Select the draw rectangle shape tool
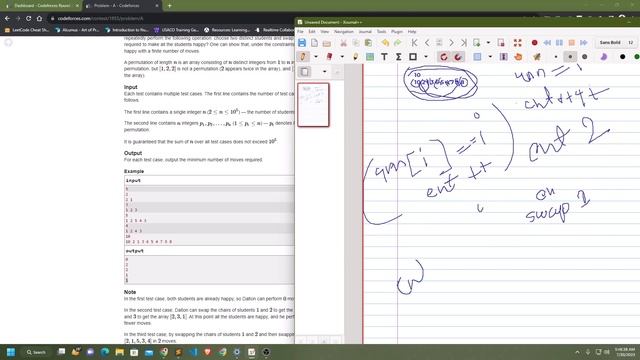Image resolution: width=640 pixels, height=360 pixels. click(413, 57)
